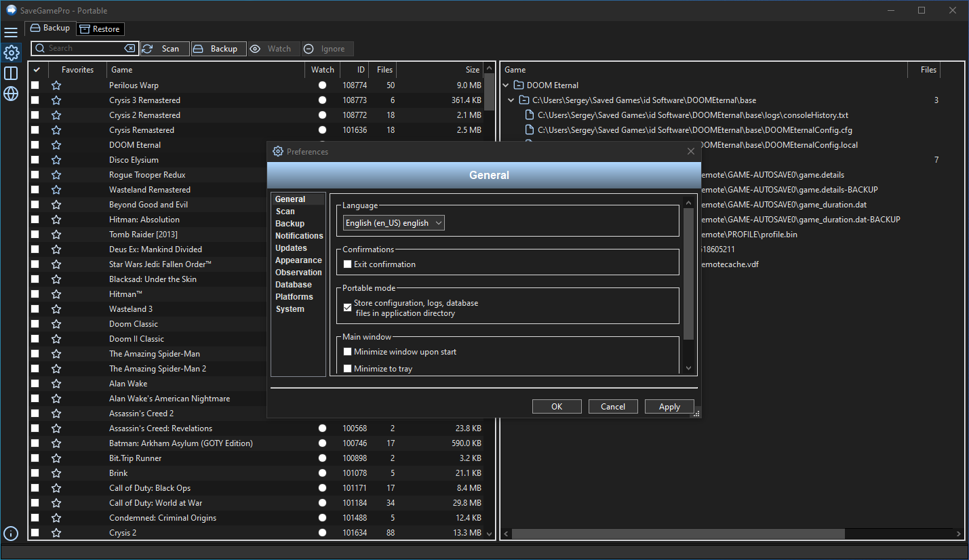Click the Scan toolbar button
The width and height of the screenshot is (969, 560).
(x=165, y=49)
